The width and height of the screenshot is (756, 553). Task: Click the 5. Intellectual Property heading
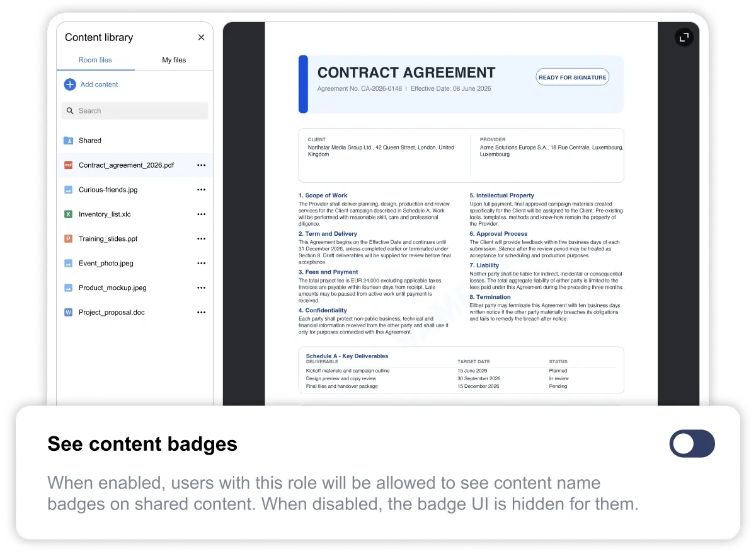[x=501, y=195]
